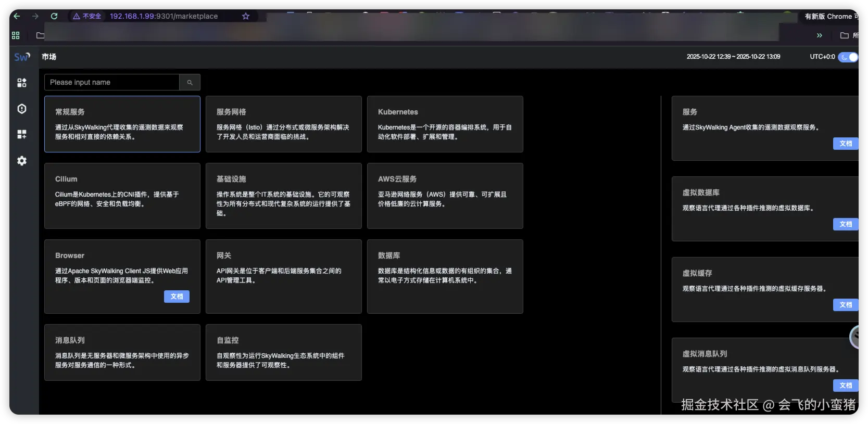Select the 网关 card
This screenshot has width=868, height=424.
284,276
